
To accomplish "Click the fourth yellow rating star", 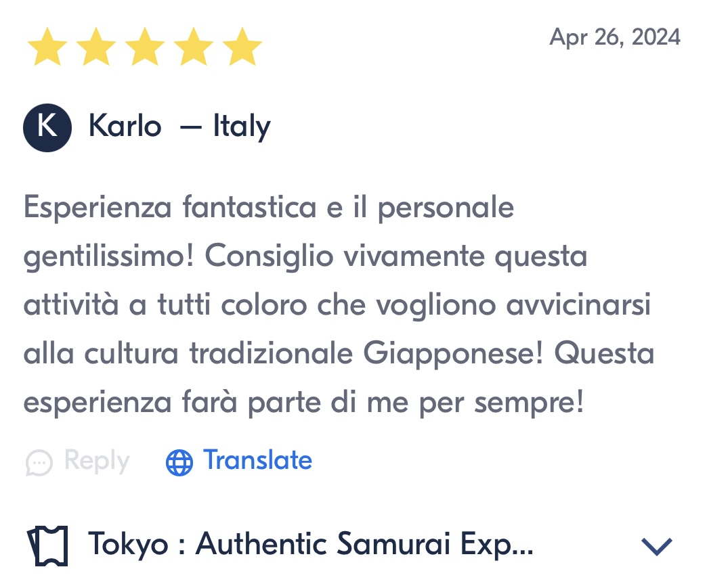I will [194, 47].
